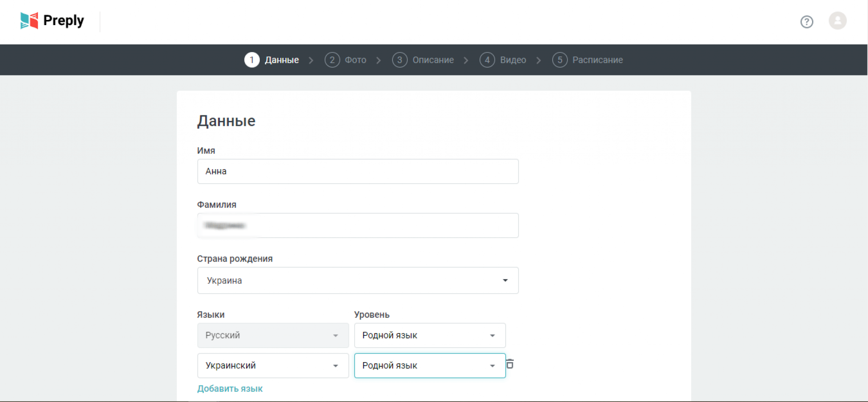Click the step 5 circle icon
The image size is (868, 402).
pos(559,60)
